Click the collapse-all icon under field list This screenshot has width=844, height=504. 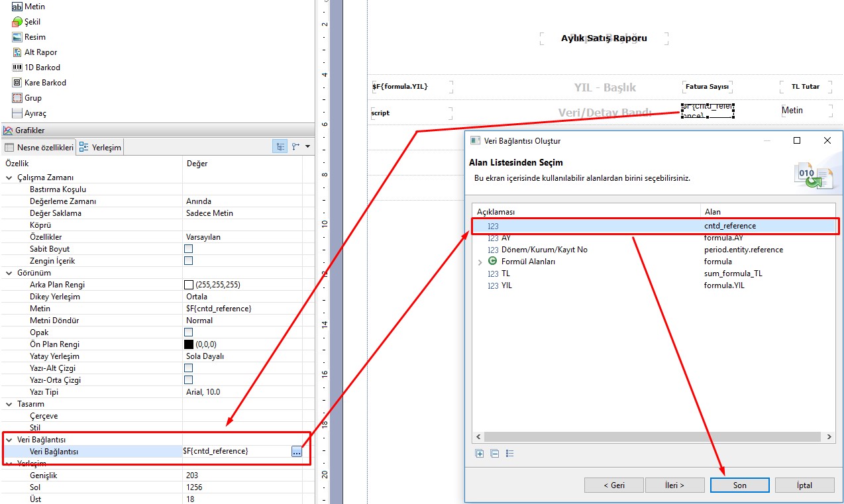coord(494,454)
